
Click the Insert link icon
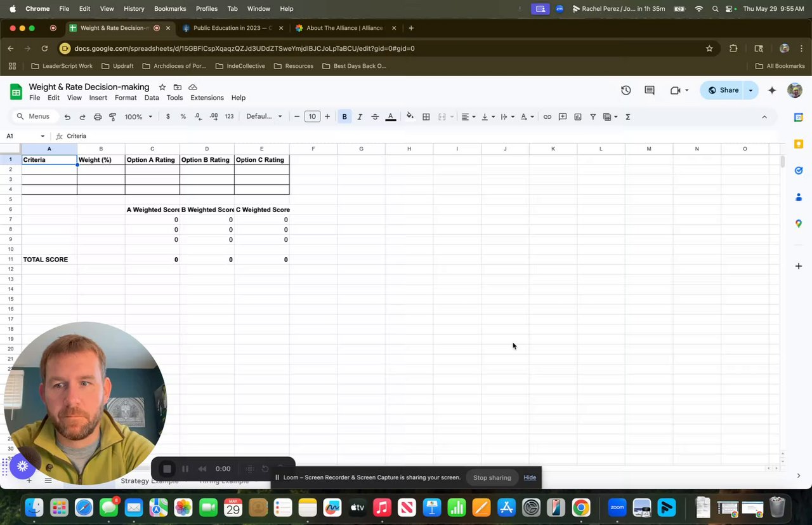547,117
